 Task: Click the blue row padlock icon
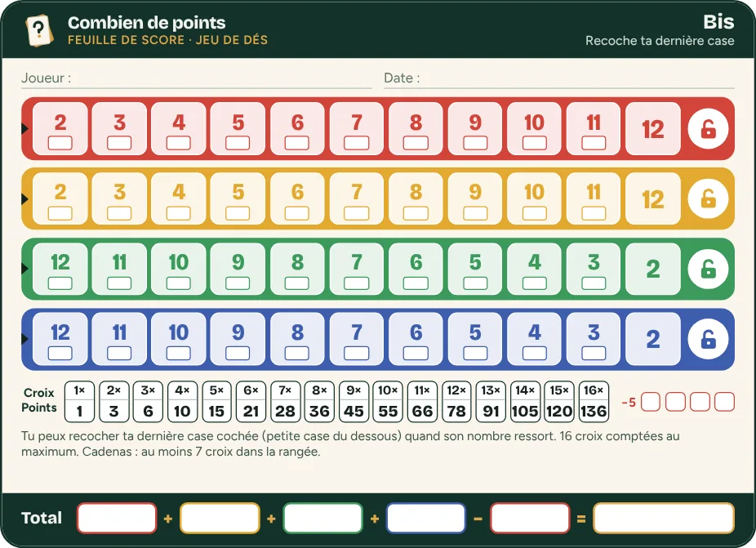[x=708, y=339]
